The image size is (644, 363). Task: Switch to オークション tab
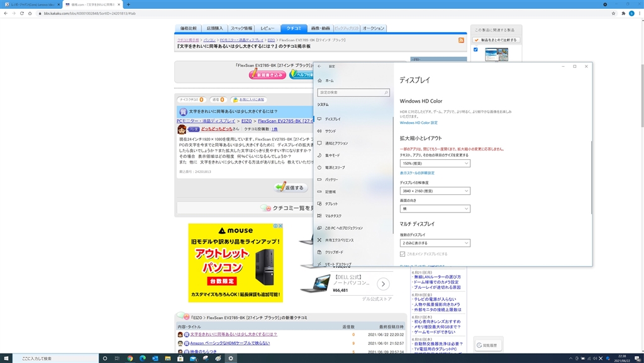(x=374, y=28)
